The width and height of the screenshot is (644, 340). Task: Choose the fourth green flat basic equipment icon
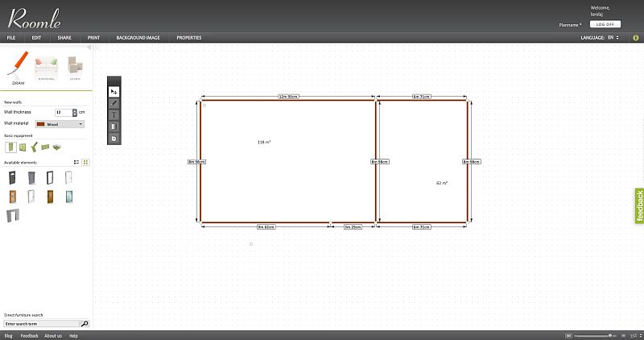pos(45,147)
